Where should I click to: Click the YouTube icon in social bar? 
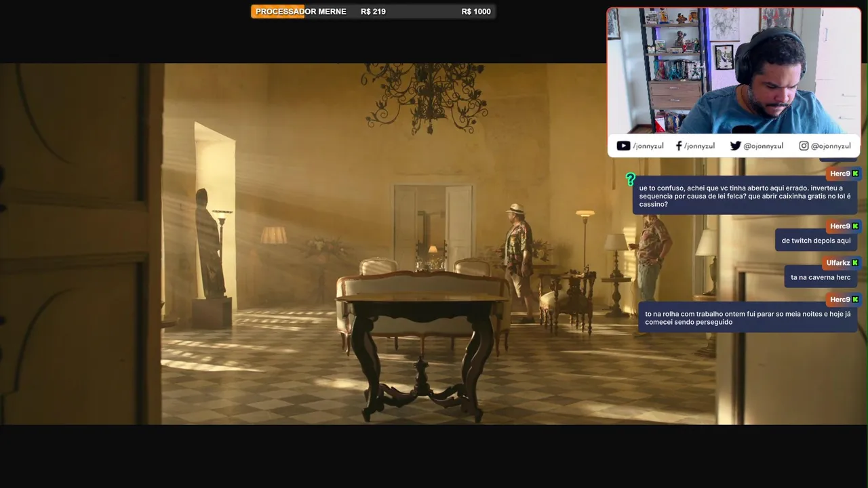pos(623,146)
